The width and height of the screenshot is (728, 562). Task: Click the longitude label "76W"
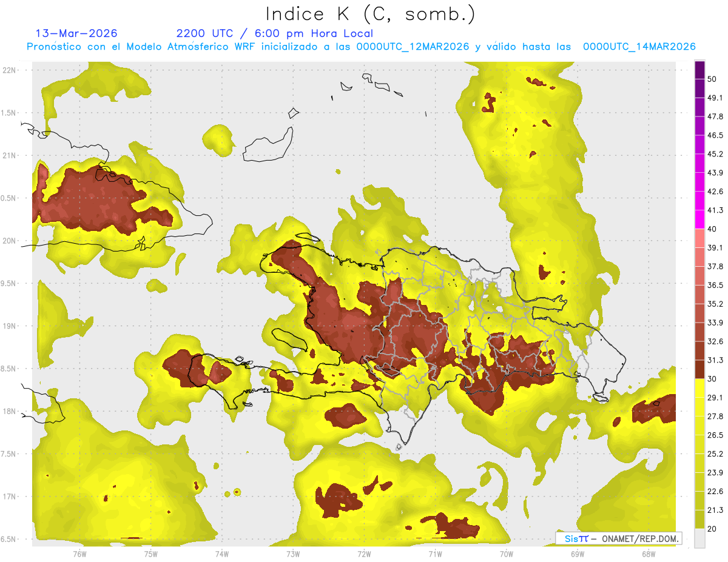[x=79, y=554]
